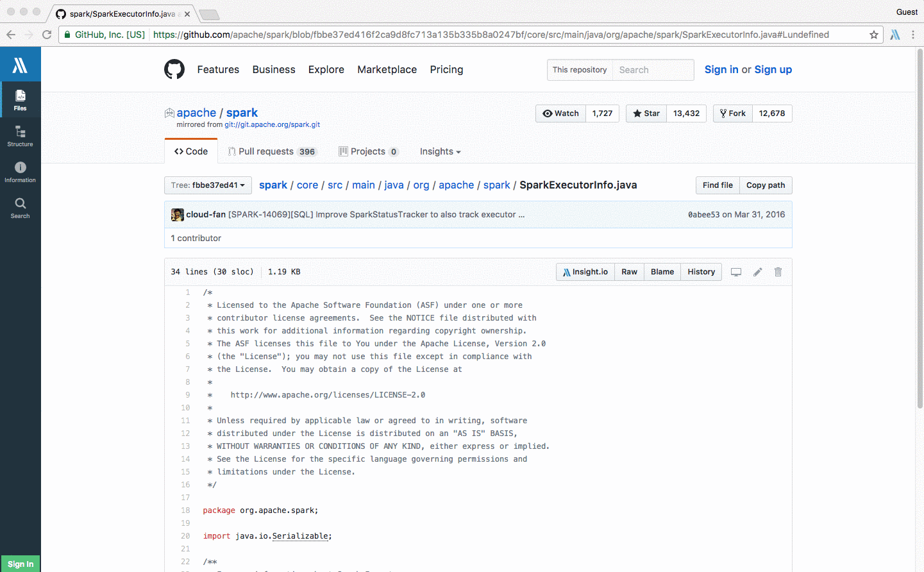The width and height of the screenshot is (924, 572).
Task: Close the SparkExecutorInfo.java browser tab
Action: (x=187, y=13)
